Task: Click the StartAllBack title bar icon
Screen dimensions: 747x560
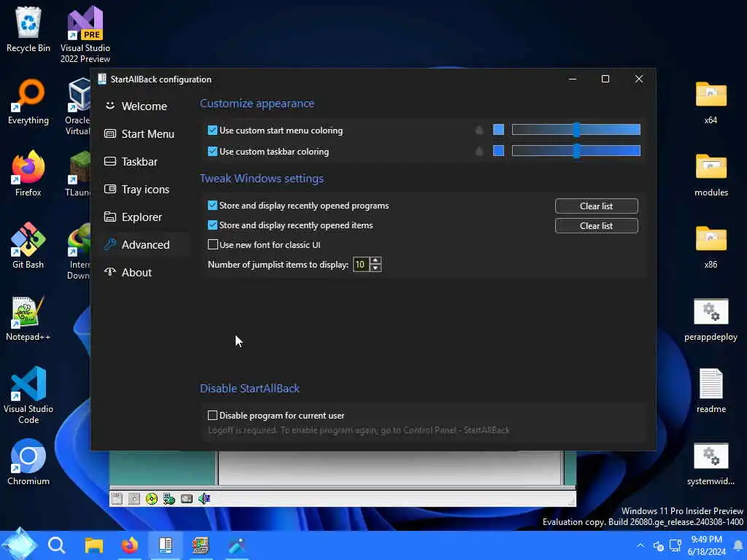Action: click(x=102, y=79)
